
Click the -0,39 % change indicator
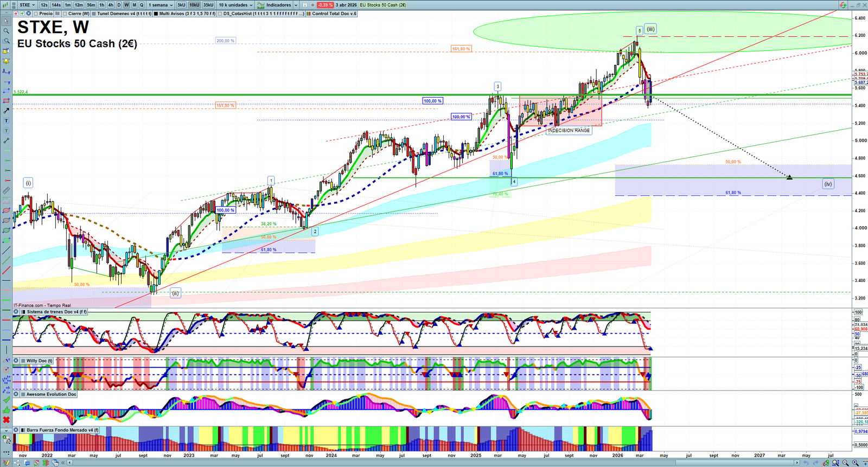click(x=325, y=5)
